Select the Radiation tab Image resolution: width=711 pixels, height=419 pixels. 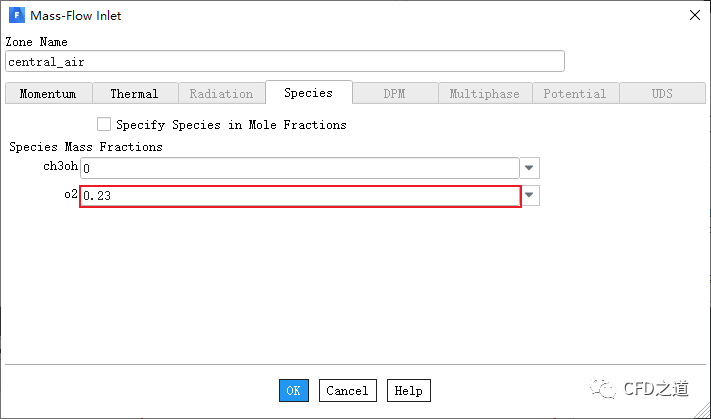(x=221, y=94)
